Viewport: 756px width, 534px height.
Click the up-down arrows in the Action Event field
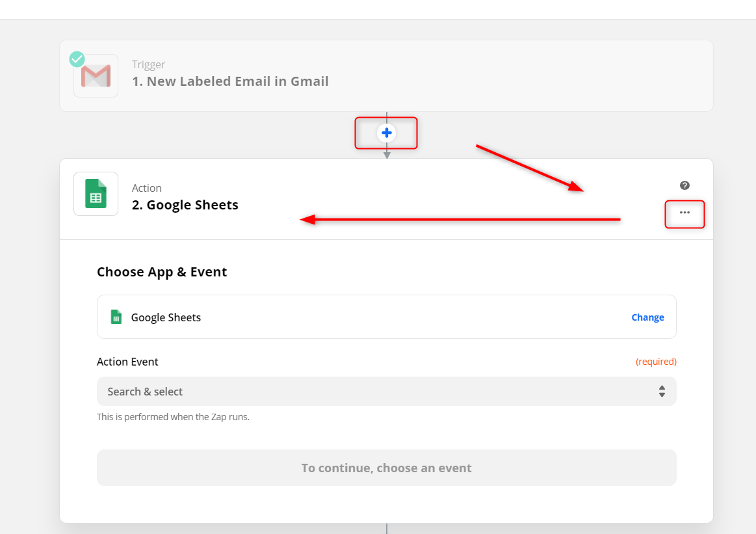pyautogui.click(x=662, y=392)
